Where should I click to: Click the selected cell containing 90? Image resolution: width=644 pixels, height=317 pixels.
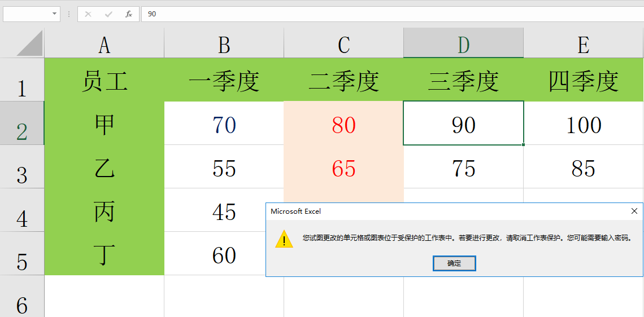tap(463, 123)
